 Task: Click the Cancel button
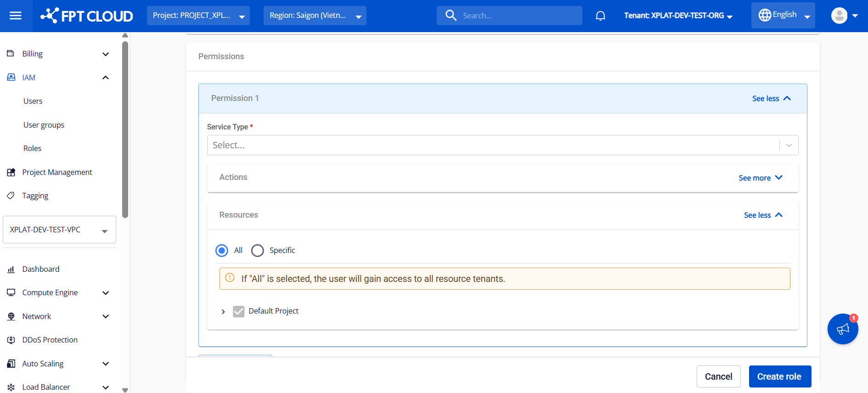(718, 376)
